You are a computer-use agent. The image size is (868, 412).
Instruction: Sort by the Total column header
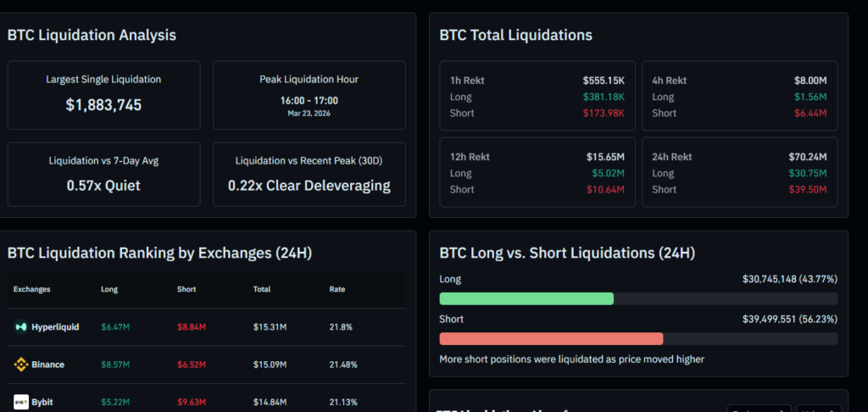pos(262,289)
